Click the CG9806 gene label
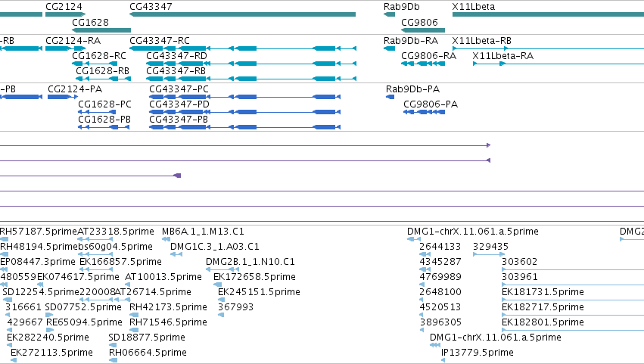The width and height of the screenshot is (644, 364). (x=419, y=22)
